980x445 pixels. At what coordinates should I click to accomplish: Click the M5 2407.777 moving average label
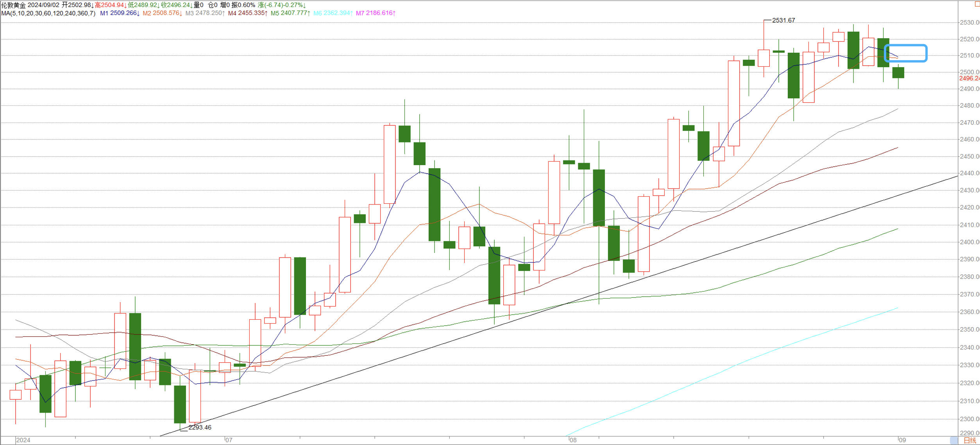(290, 13)
